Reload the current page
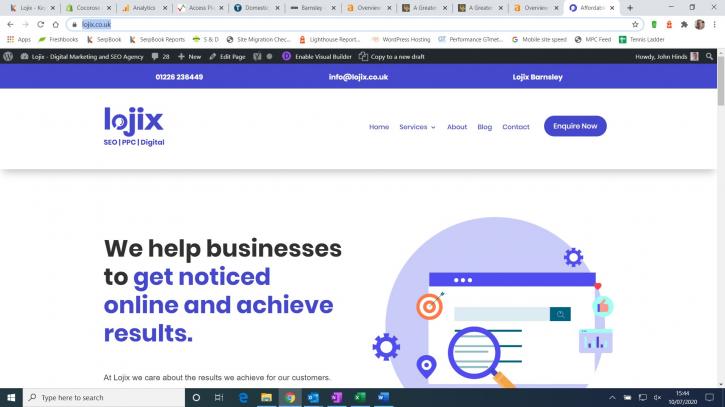The height and width of the screenshot is (407, 725). [x=41, y=25]
